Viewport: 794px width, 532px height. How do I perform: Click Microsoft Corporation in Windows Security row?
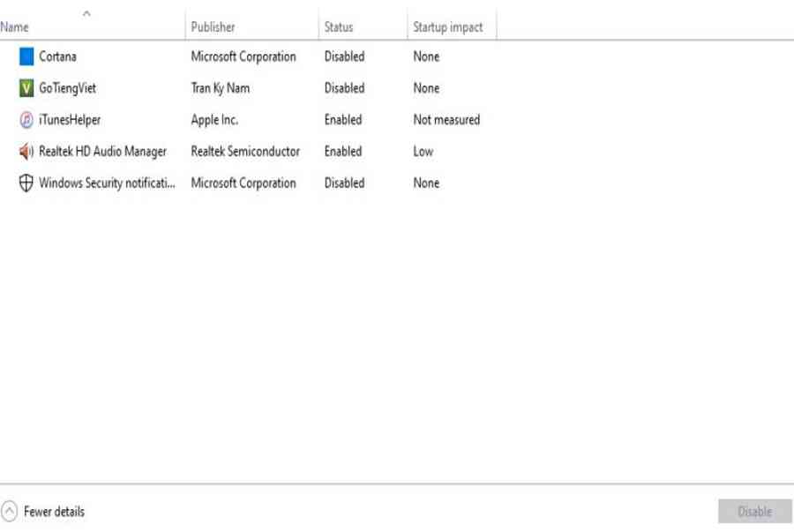243,183
